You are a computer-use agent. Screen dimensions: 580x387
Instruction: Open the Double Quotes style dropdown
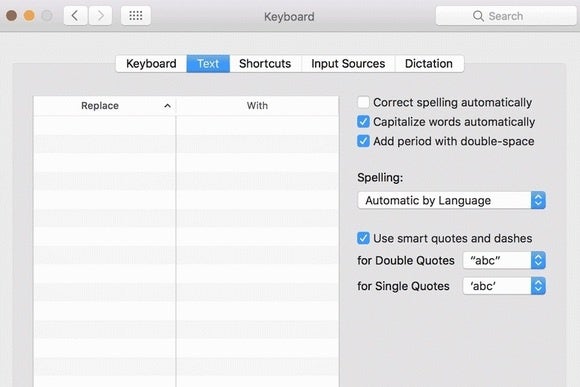(x=504, y=260)
